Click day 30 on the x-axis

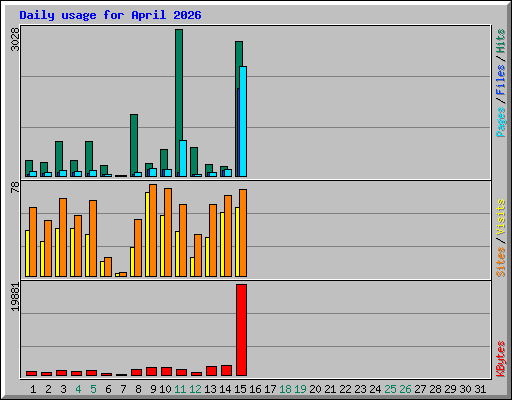coord(465,389)
